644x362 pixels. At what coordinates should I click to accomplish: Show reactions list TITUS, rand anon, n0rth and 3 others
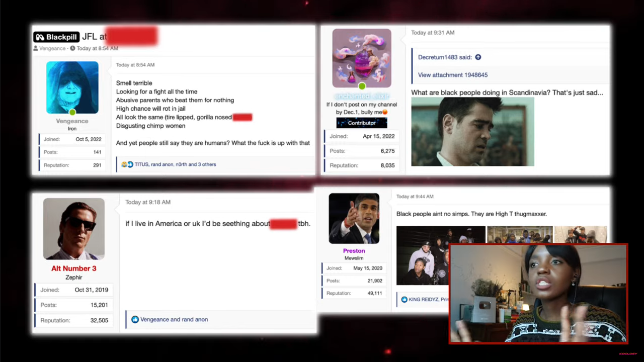tap(175, 164)
